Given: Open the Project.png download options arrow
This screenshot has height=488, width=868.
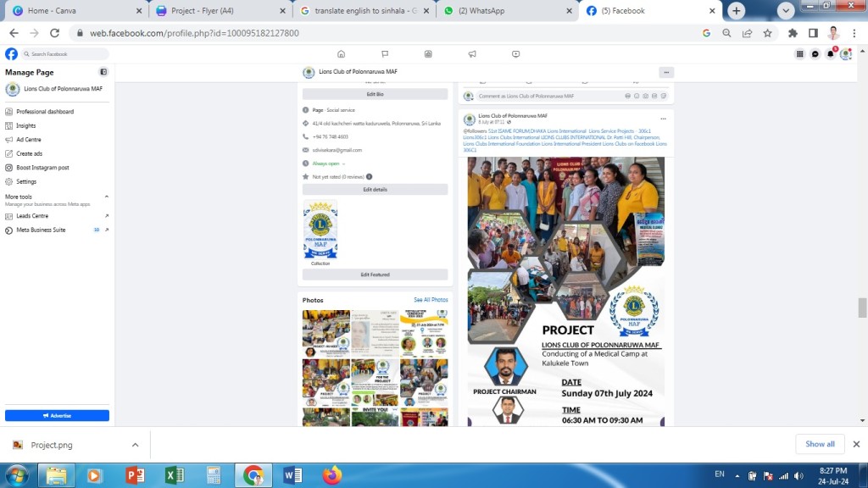Looking at the screenshot, I should tap(135, 445).
